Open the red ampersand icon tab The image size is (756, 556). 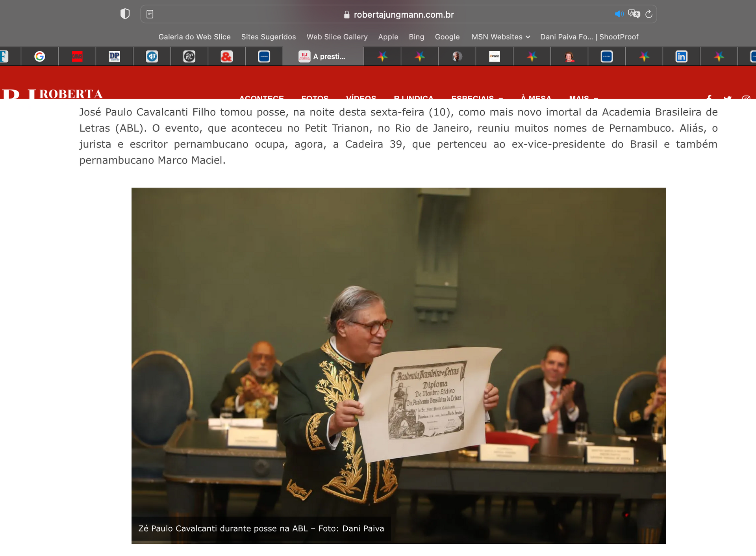point(226,57)
